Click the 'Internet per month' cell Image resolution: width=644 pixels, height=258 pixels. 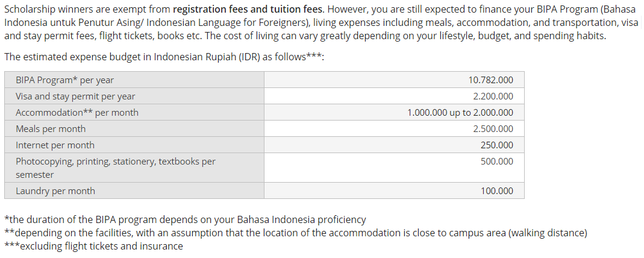click(134, 145)
